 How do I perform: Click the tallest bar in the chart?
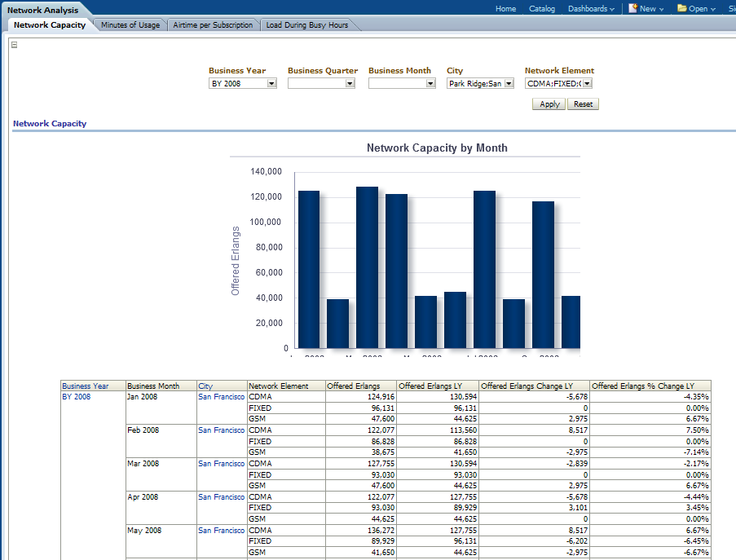coord(367,267)
